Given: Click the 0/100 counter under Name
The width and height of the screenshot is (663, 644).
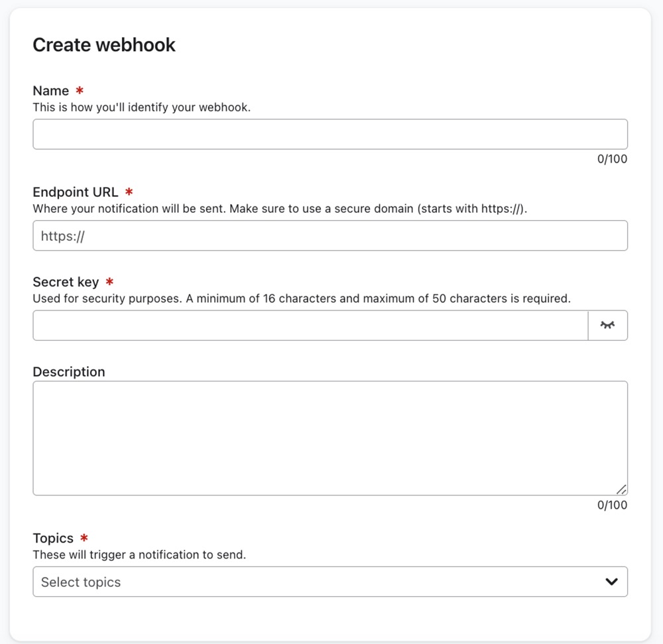Looking at the screenshot, I should [613, 159].
